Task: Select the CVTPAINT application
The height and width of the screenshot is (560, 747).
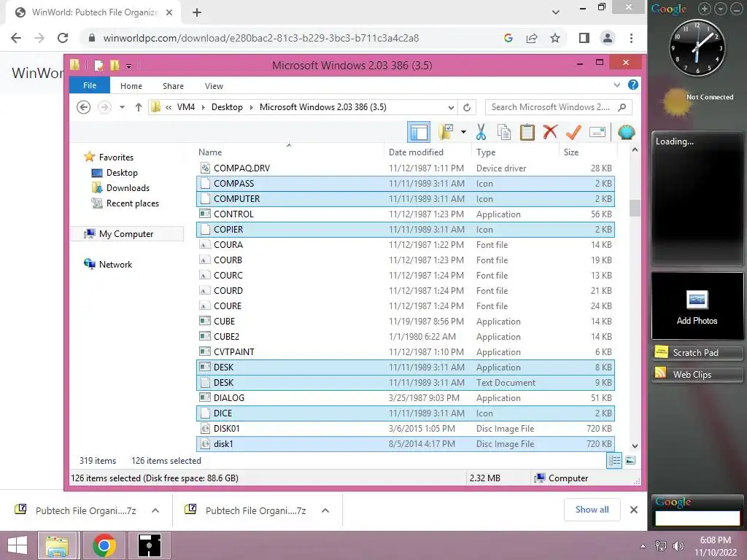Action: 406,352
